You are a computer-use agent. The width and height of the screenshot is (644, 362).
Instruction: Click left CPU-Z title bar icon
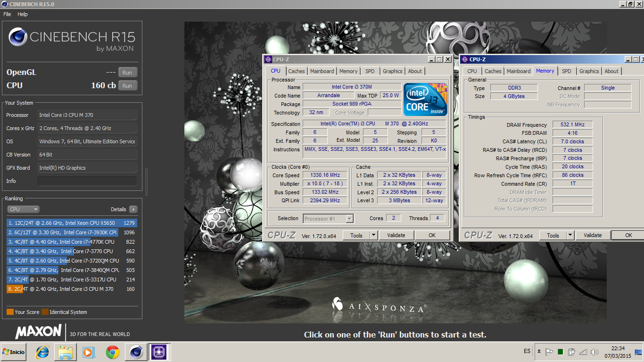pyautogui.click(x=268, y=59)
